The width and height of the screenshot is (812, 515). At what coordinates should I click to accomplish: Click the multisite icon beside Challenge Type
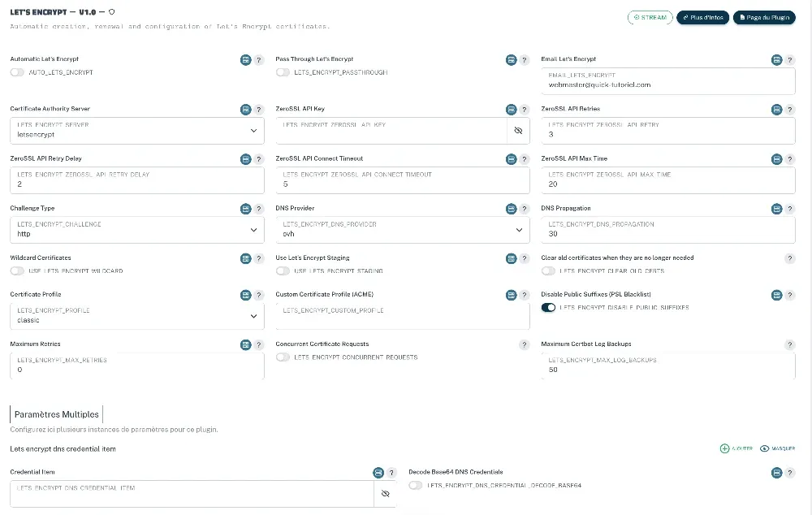click(x=245, y=210)
